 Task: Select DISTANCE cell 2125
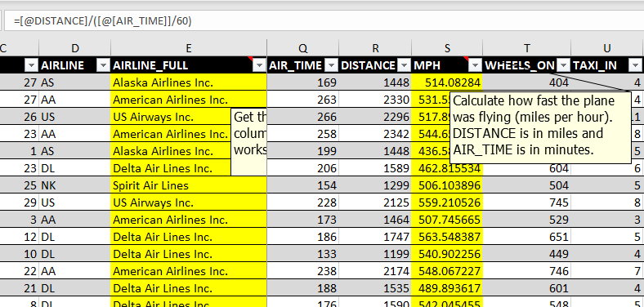click(375, 202)
